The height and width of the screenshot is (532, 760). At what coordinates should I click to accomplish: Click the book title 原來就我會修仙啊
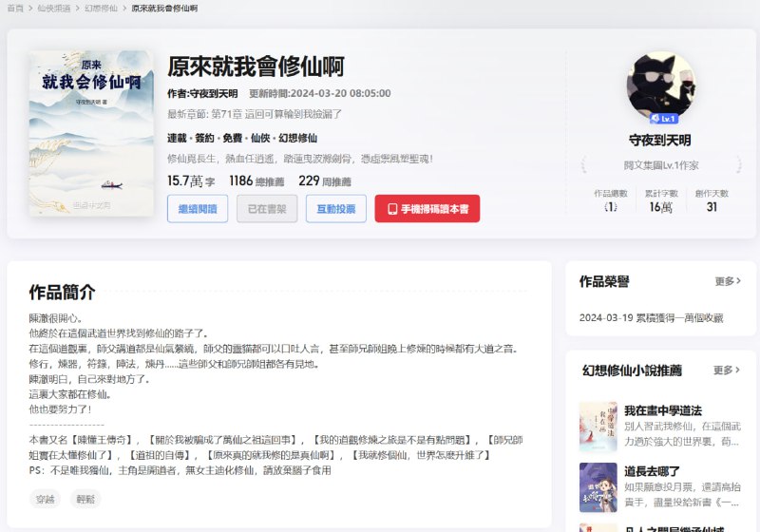(x=256, y=66)
